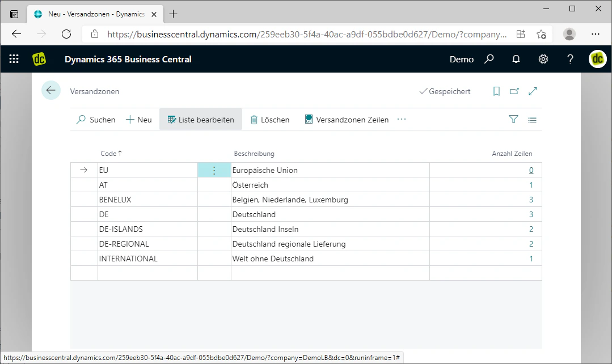The height and width of the screenshot is (364, 612).
Task: Open the app launcher waffle menu
Action: (14, 59)
